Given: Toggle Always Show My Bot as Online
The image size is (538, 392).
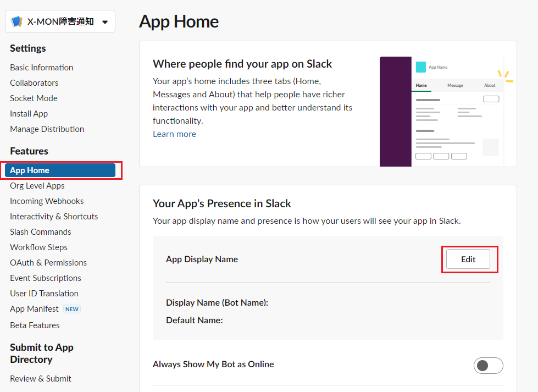Looking at the screenshot, I should pyautogui.click(x=488, y=366).
